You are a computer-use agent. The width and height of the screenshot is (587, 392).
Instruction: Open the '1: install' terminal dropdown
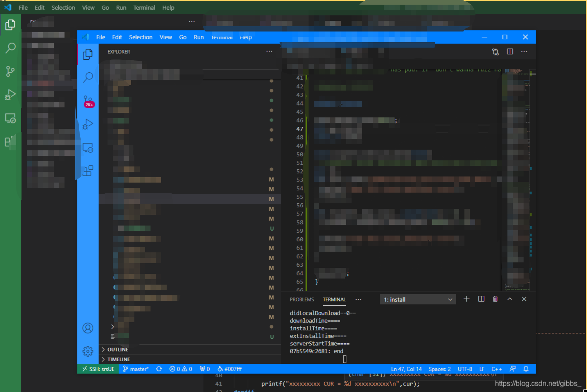click(x=417, y=299)
